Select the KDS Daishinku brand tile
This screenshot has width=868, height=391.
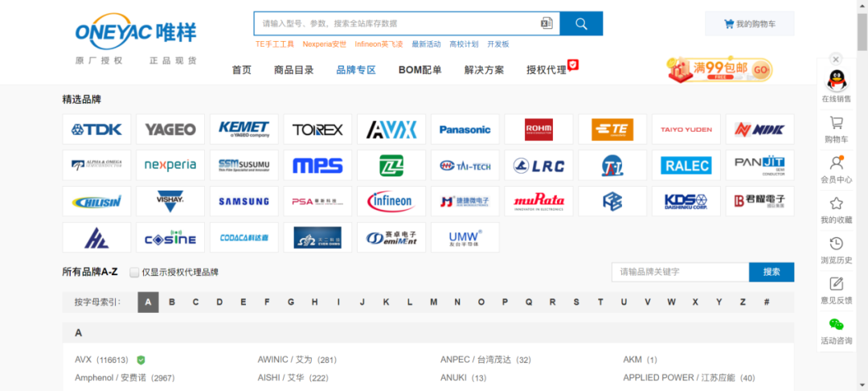(x=686, y=201)
